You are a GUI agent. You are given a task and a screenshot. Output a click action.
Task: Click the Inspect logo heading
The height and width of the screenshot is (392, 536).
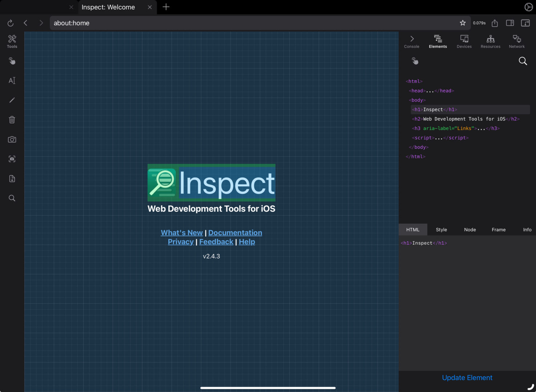pyautogui.click(x=211, y=183)
